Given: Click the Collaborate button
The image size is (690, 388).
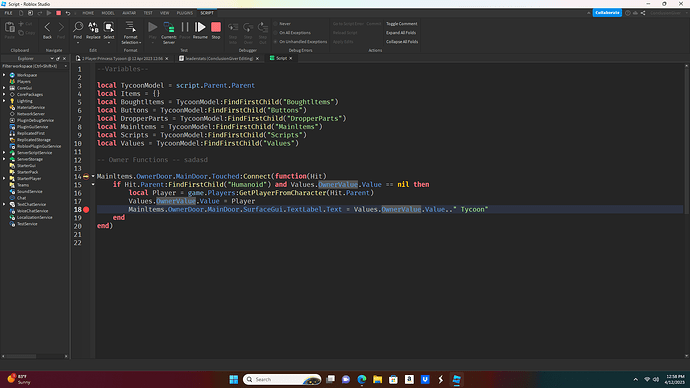Looking at the screenshot, I should [x=607, y=13].
